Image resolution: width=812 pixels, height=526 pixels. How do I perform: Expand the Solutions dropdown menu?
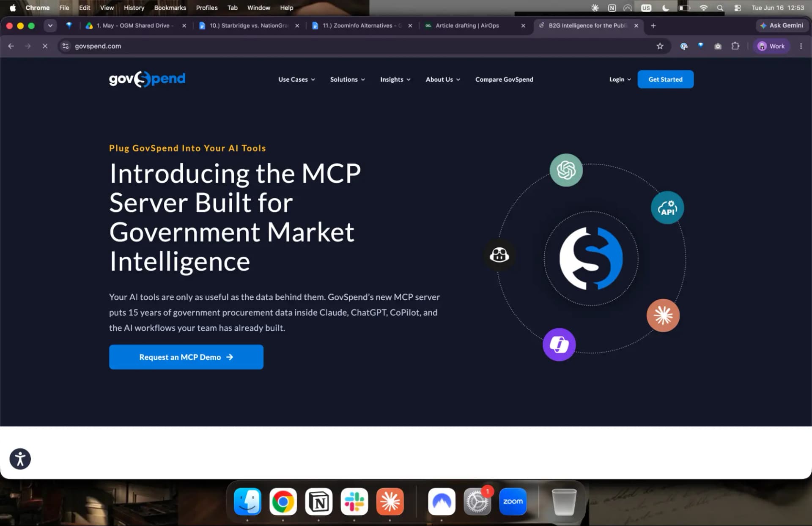click(x=347, y=79)
